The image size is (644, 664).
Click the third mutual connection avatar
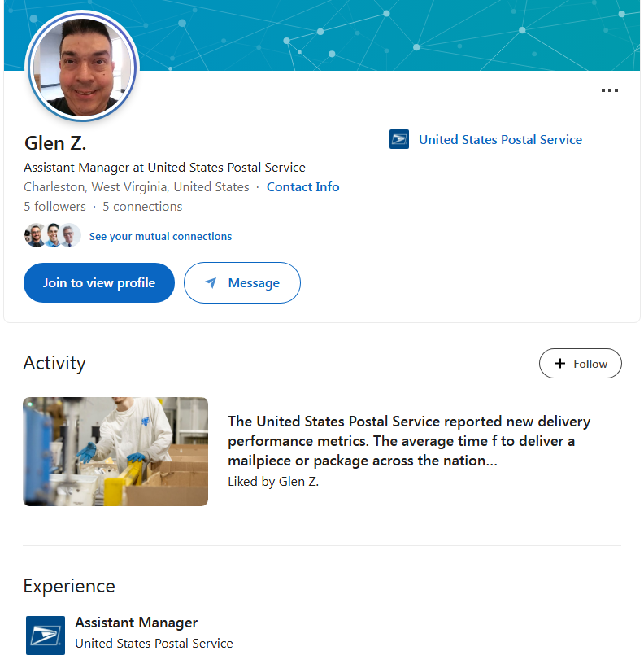click(x=70, y=235)
